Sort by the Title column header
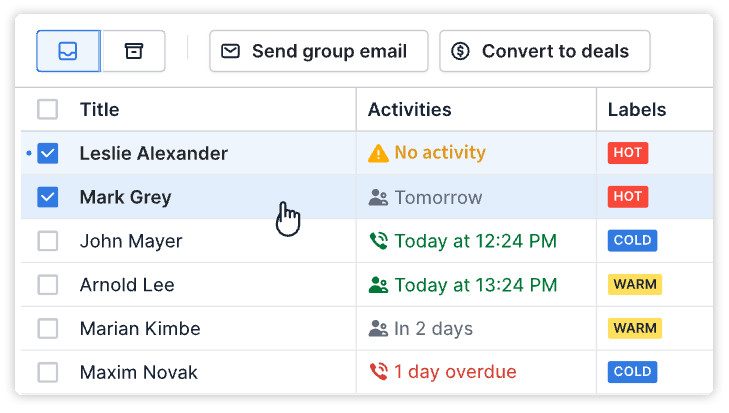729x413 pixels. coord(99,109)
